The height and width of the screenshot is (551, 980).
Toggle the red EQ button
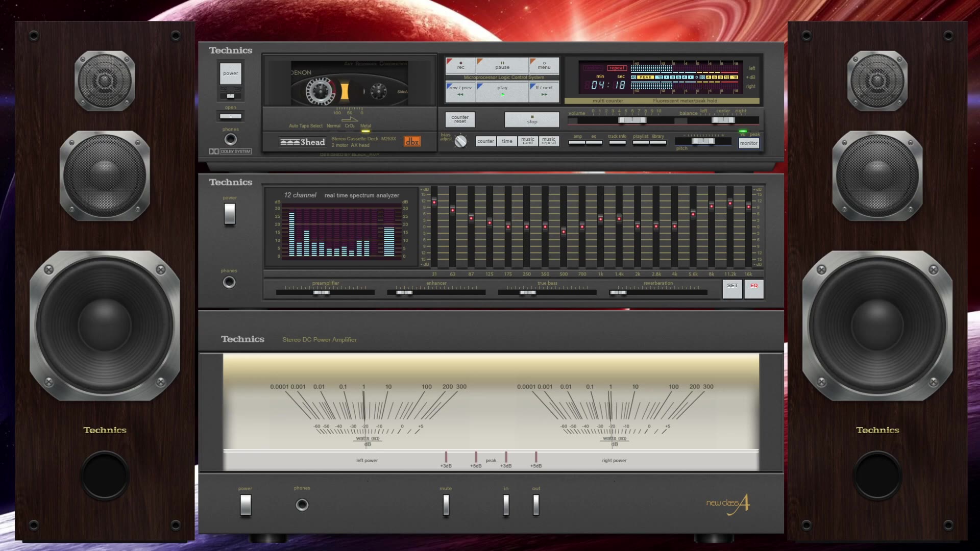(x=754, y=289)
